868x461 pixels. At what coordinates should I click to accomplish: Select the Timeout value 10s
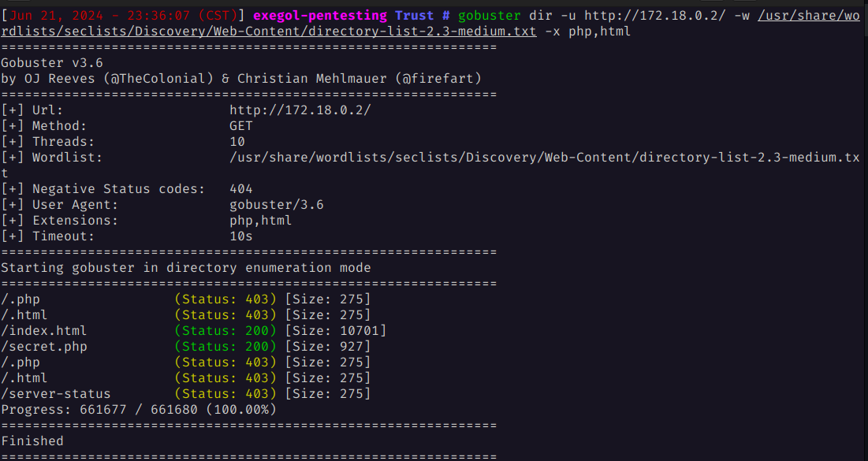[x=240, y=236]
